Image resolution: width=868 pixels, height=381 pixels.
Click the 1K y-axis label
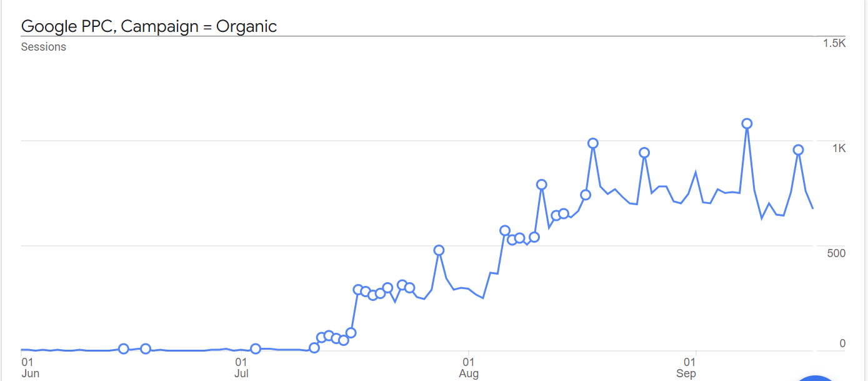pos(838,148)
